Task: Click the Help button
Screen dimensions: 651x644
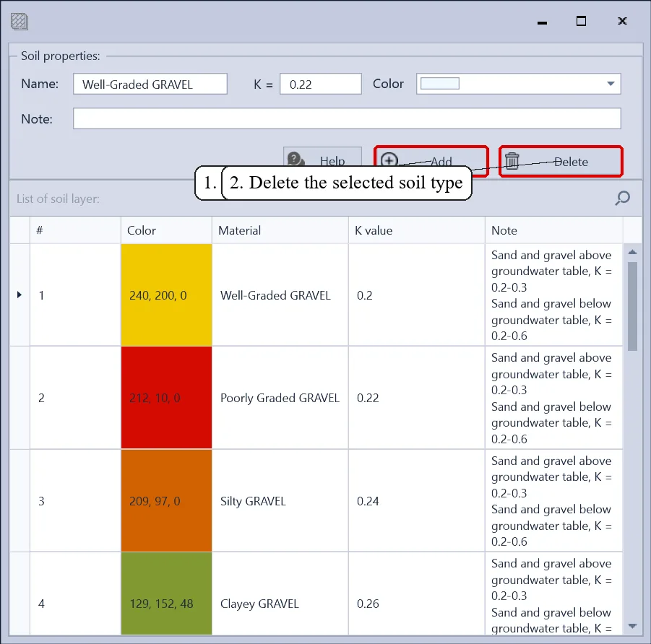Action: pos(322,157)
